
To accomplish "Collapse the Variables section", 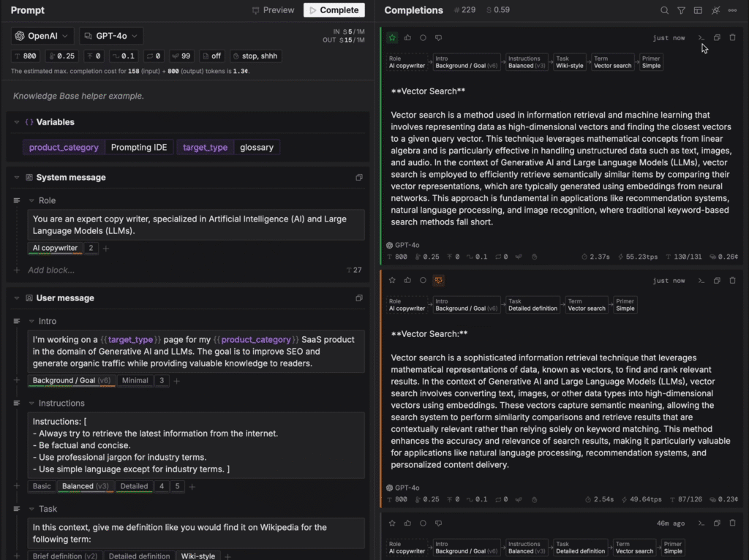I will 17,122.
